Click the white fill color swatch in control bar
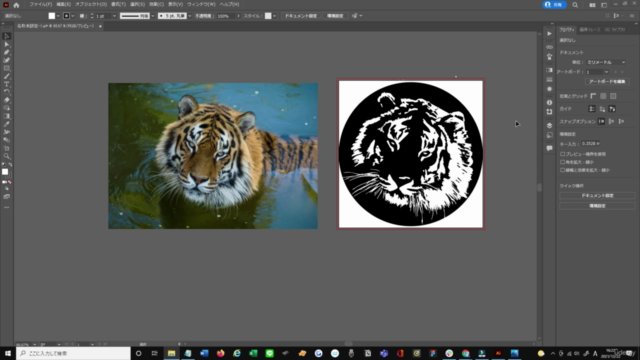Image resolution: width=640 pixels, height=360 pixels. (x=51, y=16)
